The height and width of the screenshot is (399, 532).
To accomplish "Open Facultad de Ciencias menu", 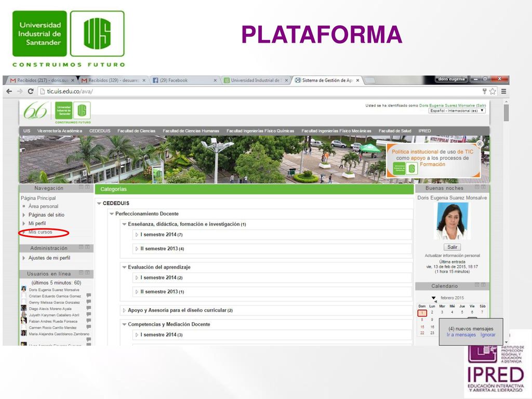I will tap(137, 130).
